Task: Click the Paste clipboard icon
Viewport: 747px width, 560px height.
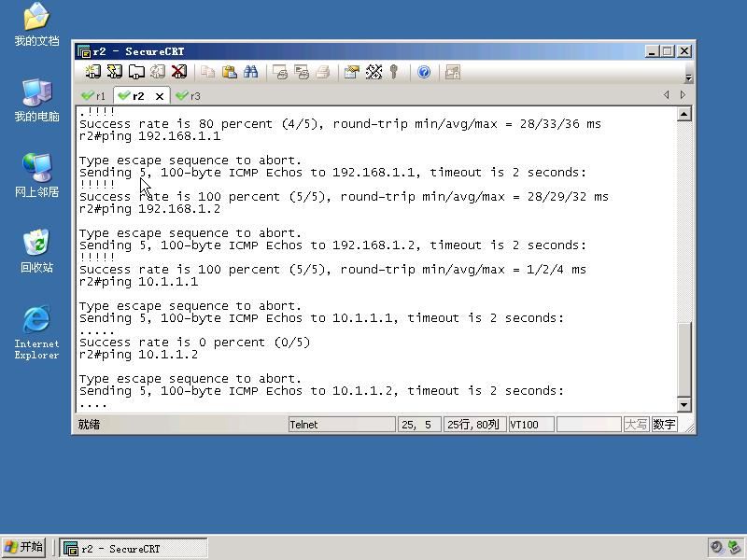Action: pyautogui.click(x=230, y=72)
